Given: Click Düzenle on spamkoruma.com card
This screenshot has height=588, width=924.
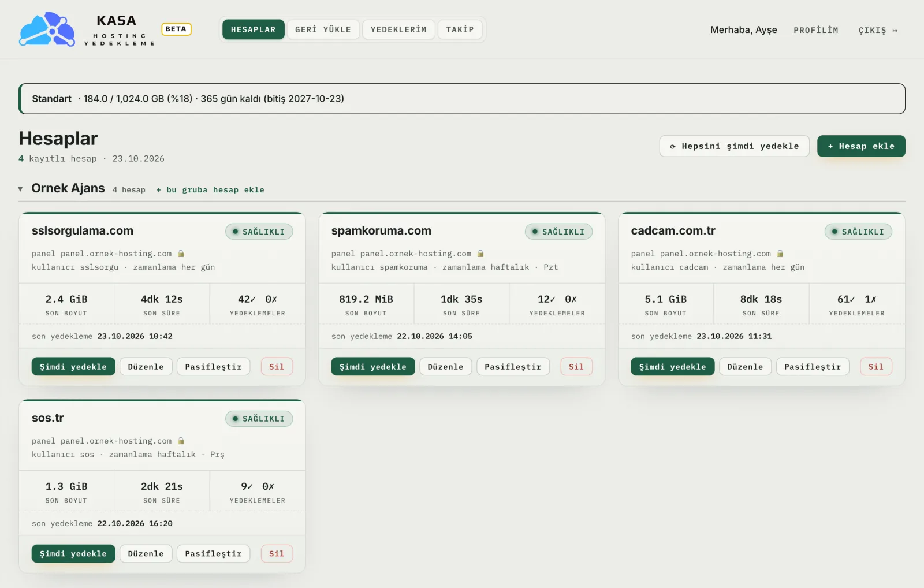Looking at the screenshot, I should [445, 367].
